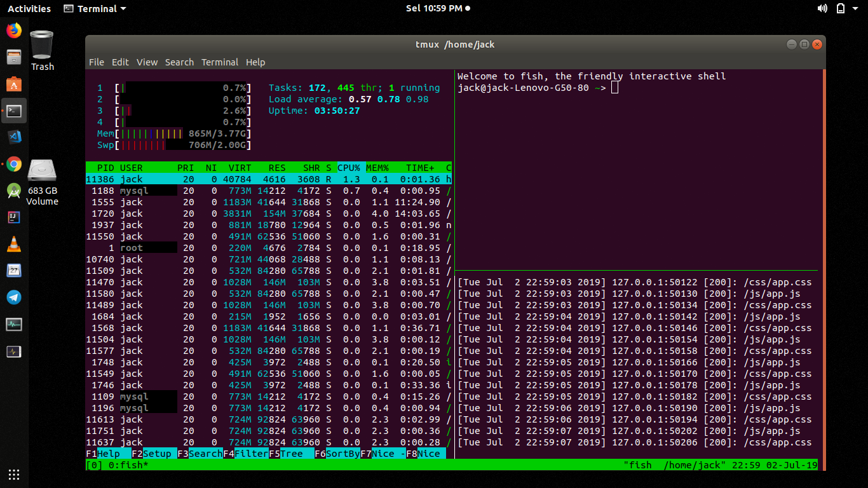Start VLC media player from the dock

tap(13, 244)
